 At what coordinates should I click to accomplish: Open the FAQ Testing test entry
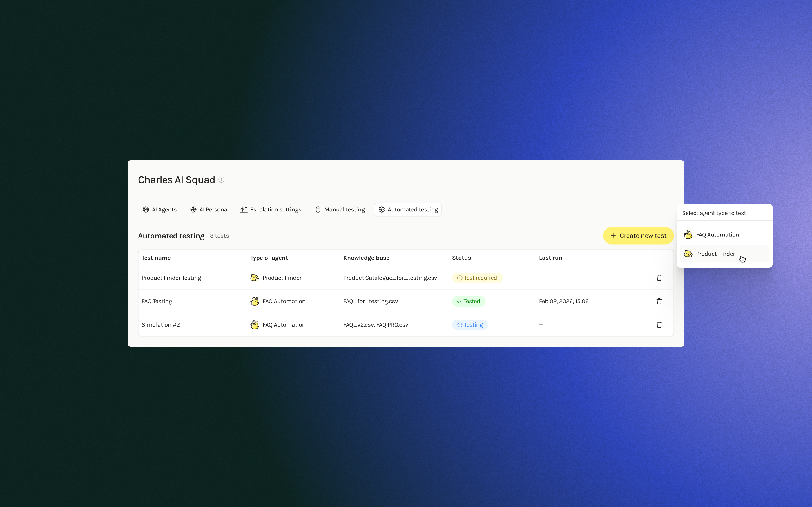click(157, 301)
